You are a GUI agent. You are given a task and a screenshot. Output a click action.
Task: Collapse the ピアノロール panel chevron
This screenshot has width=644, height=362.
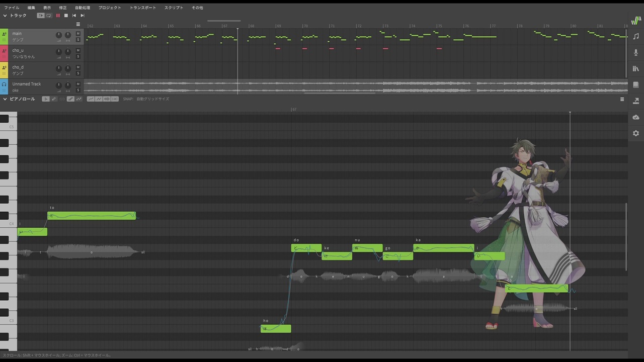click(x=5, y=99)
